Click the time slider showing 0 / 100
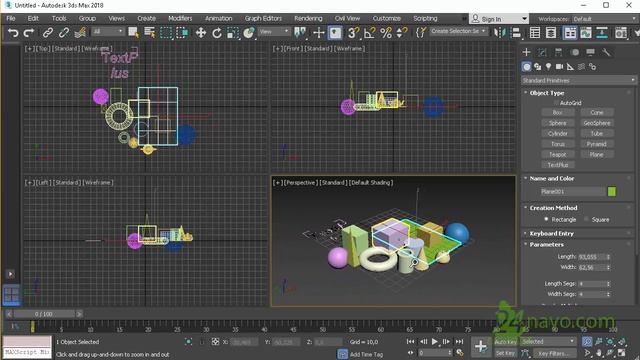Viewport: 640px width, 360px height. [x=44, y=314]
